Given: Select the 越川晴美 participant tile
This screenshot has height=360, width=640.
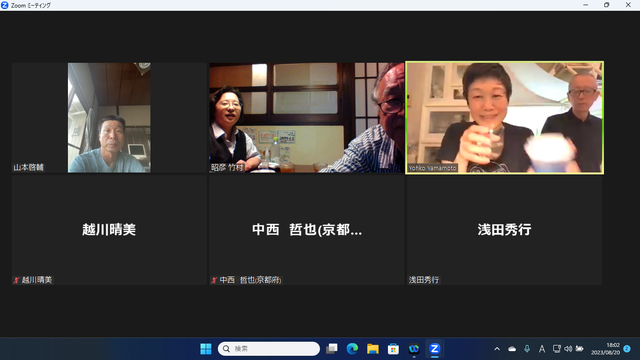Looking at the screenshot, I should tap(109, 230).
